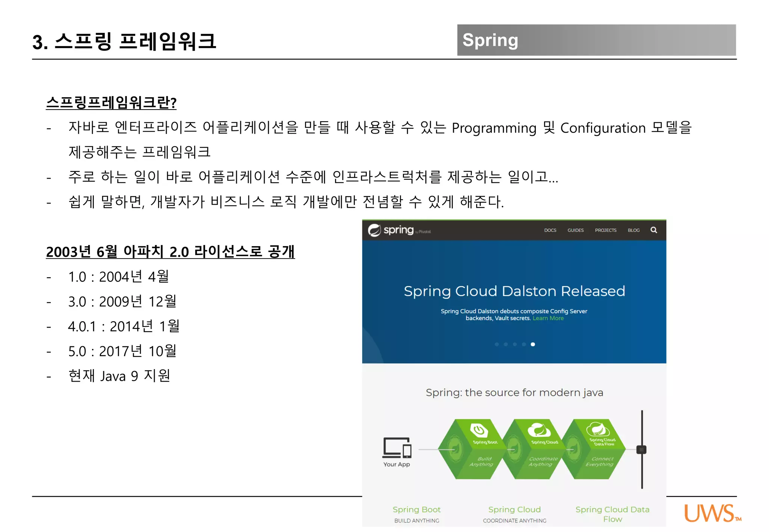The width and height of the screenshot is (769, 532).
Task: Click the 'BUILD ANYTHING' caption
Action: (x=416, y=521)
